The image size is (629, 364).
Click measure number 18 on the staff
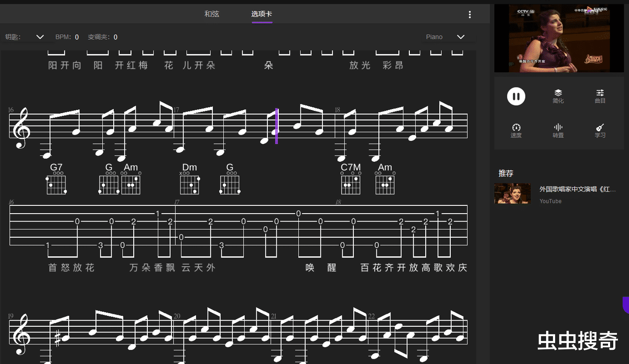pyautogui.click(x=338, y=110)
